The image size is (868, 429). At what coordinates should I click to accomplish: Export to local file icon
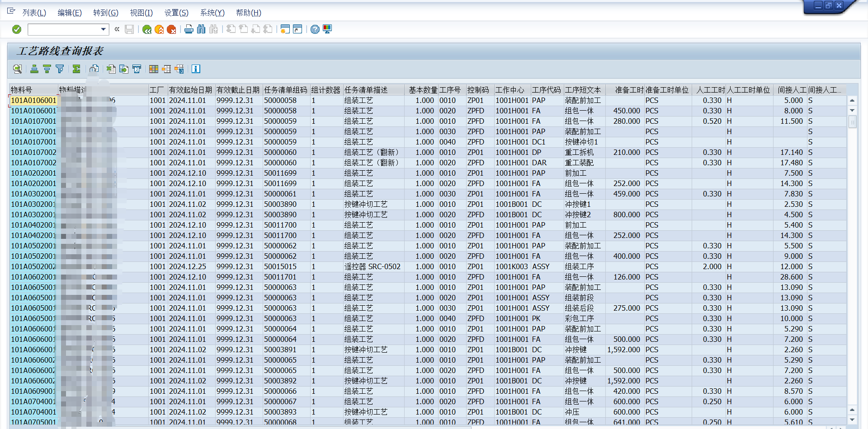[x=124, y=69]
